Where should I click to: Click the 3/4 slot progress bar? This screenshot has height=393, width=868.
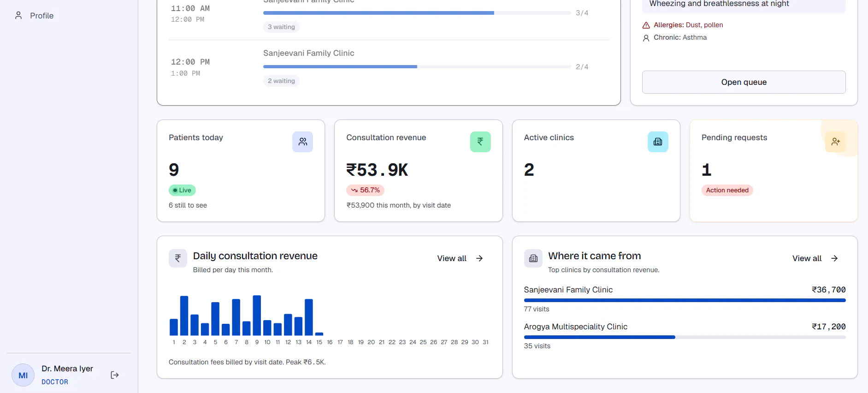click(417, 13)
